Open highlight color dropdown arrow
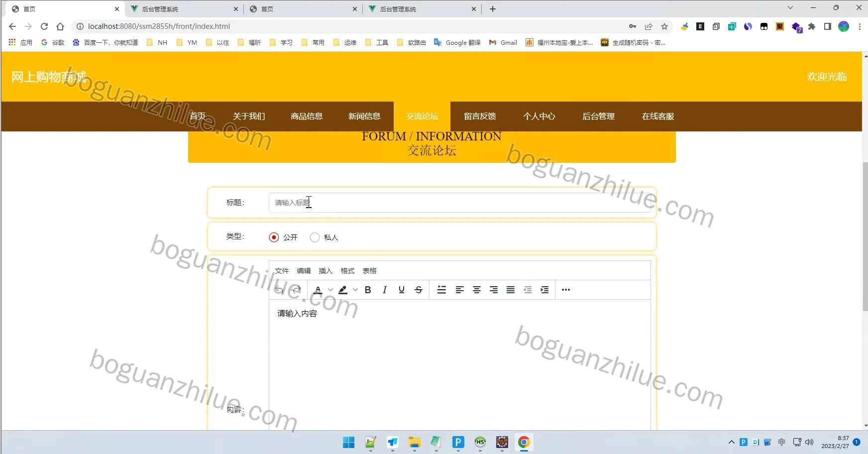The image size is (868, 454). [x=355, y=290]
